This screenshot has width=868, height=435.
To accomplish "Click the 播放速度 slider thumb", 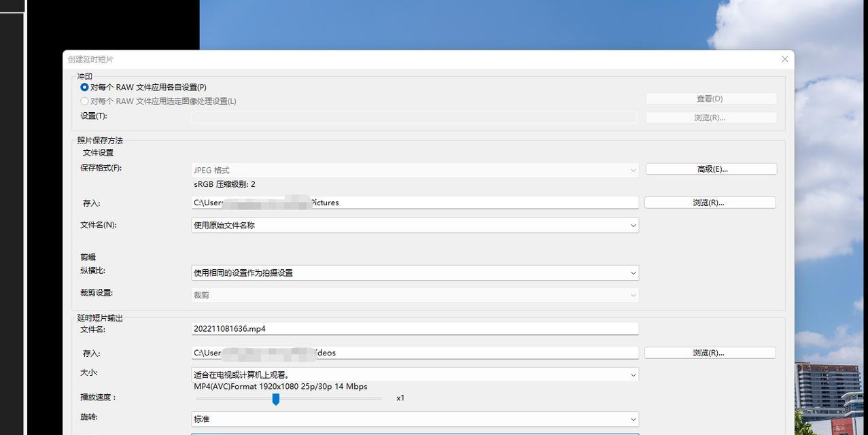I will click(x=276, y=399).
